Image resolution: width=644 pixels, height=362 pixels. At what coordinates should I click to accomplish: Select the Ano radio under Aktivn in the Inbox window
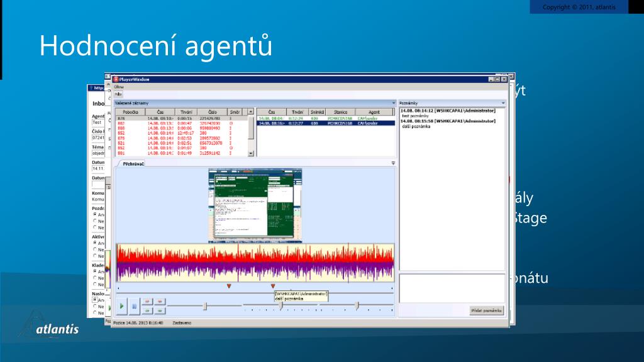pos(95,243)
